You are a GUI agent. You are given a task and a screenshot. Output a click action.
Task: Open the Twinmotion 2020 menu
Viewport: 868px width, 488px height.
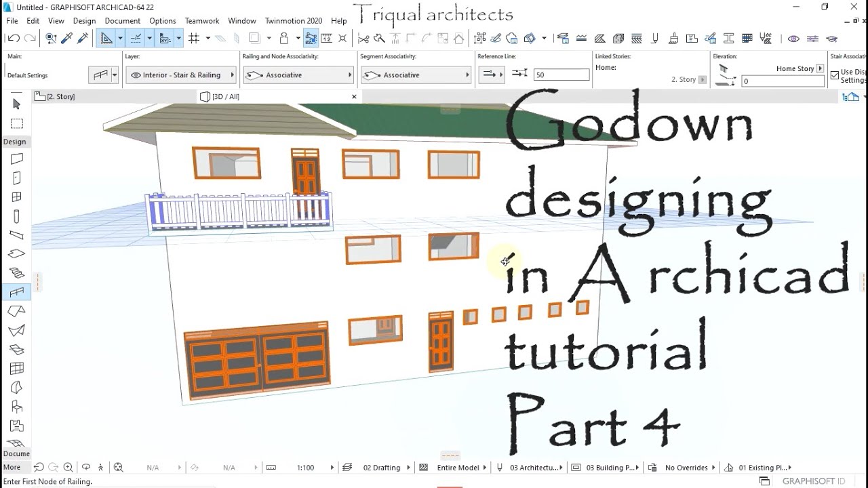tap(294, 21)
